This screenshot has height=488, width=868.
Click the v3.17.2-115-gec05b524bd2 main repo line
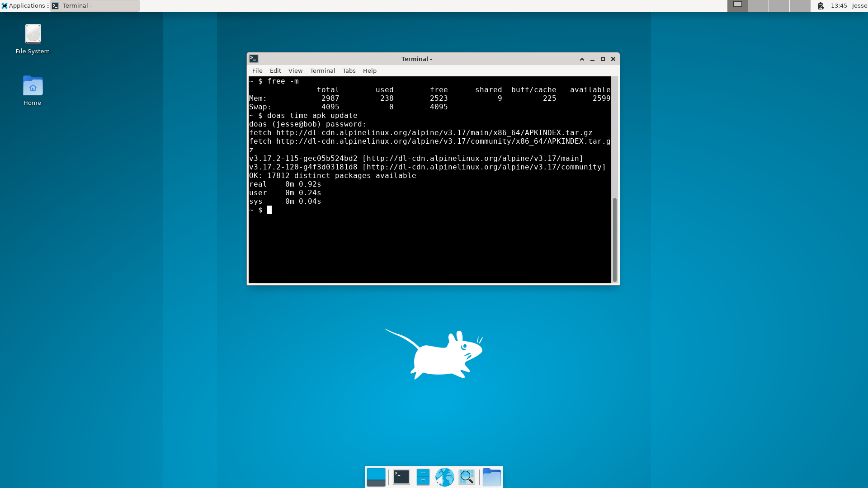[x=416, y=159]
